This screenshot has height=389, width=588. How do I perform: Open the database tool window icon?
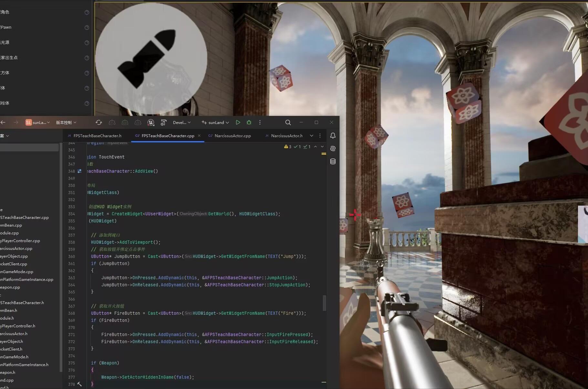point(333,161)
